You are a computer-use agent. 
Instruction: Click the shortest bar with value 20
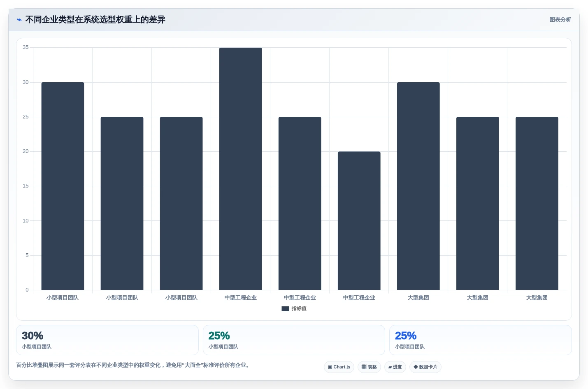pos(359,221)
